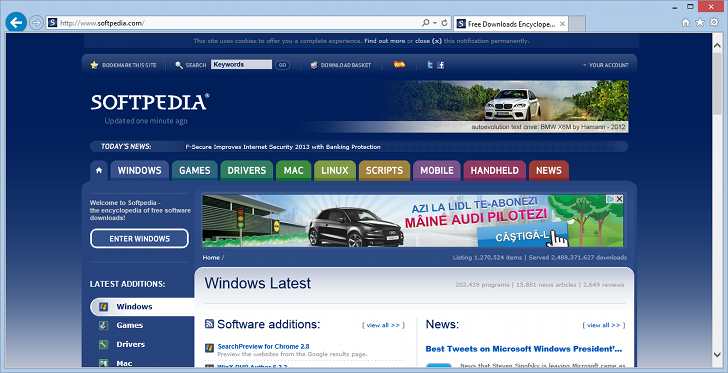Open the BMW X6M autoevolution banner
This screenshot has height=373, width=728.
506,106
